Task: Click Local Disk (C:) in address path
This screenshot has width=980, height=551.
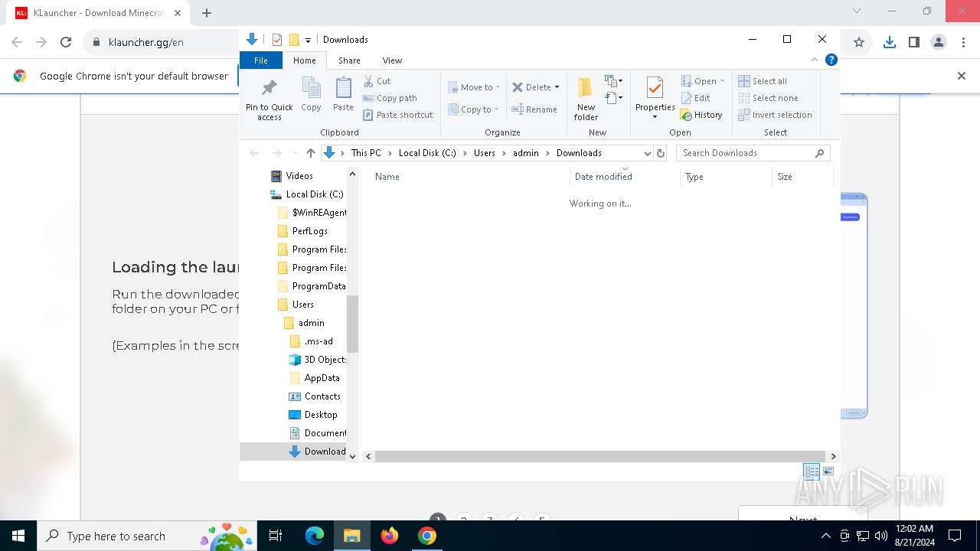Action: click(427, 153)
